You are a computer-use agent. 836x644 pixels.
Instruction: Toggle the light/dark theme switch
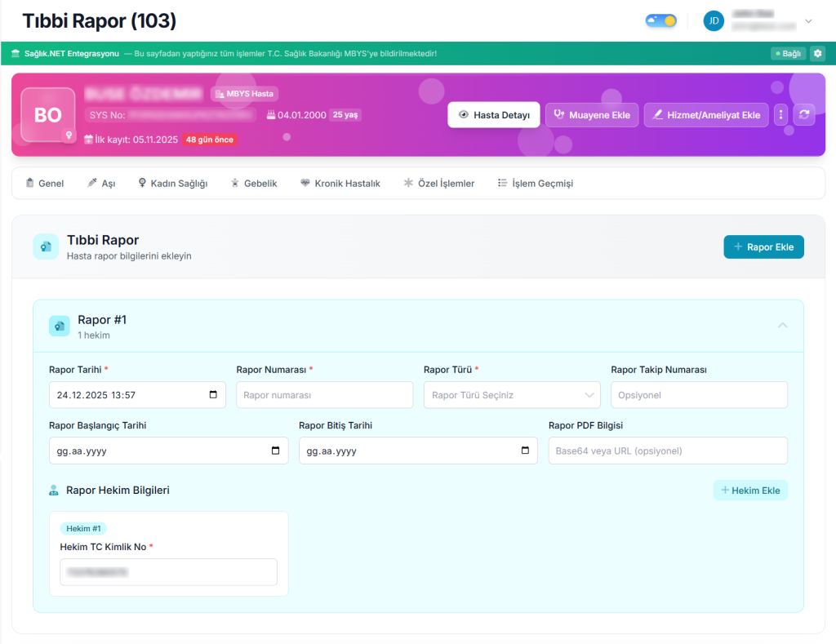pyautogui.click(x=660, y=21)
